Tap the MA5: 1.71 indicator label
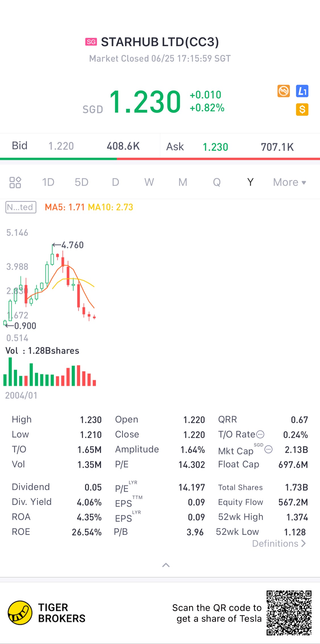Screen dimensions: 320x644 (65, 207)
